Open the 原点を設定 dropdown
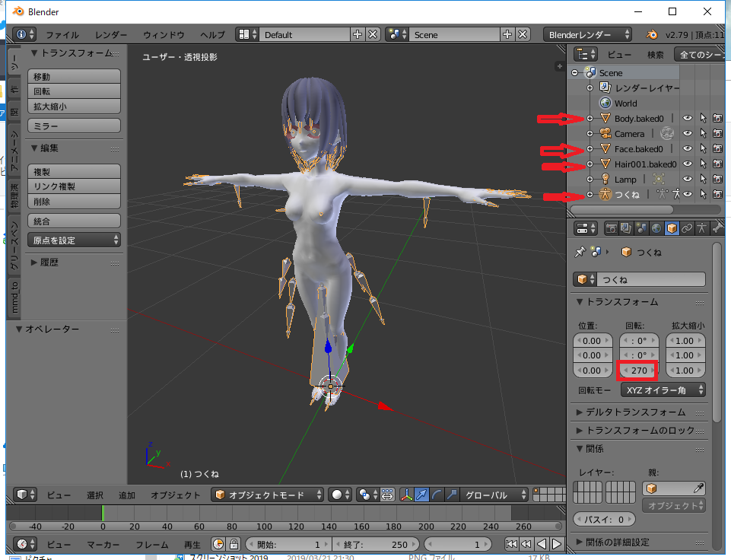Image resolution: width=731 pixels, height=560 pixels. coord(74,240)
